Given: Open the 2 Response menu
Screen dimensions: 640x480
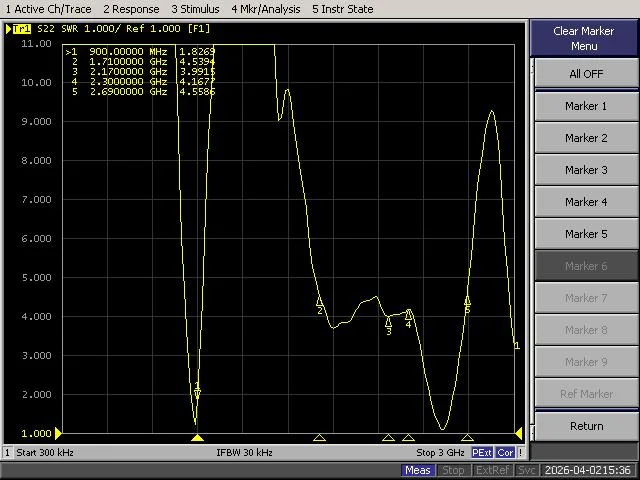Looking at the screenshot, I should tap(131, 9).
